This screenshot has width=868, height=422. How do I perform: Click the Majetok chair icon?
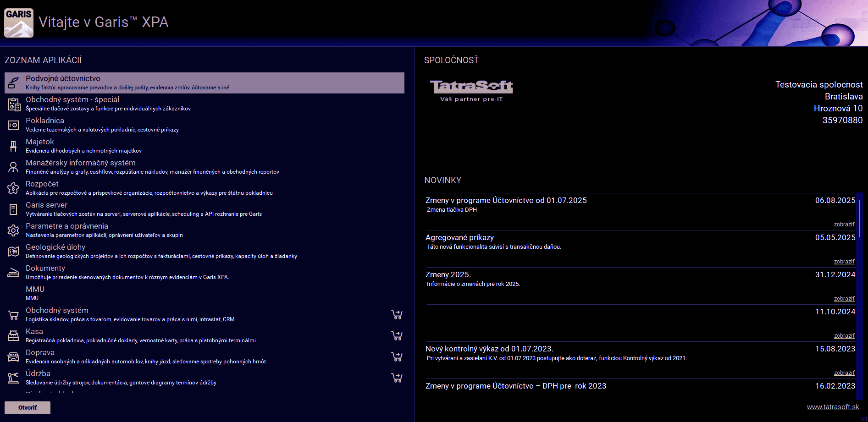click(13, 146)
